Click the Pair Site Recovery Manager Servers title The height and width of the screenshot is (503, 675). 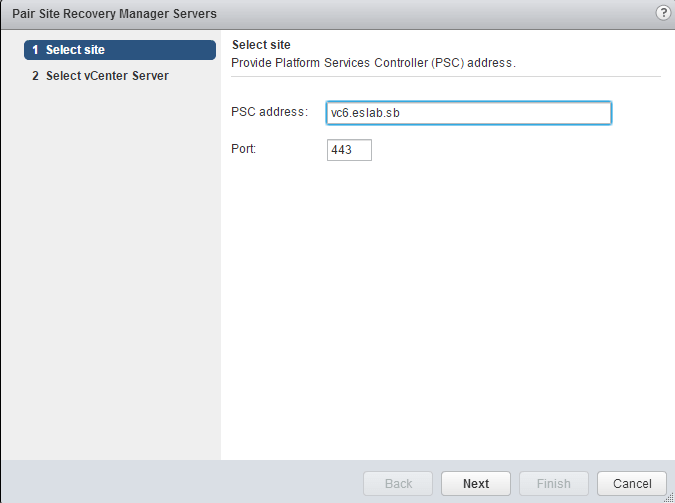[114, 13]
